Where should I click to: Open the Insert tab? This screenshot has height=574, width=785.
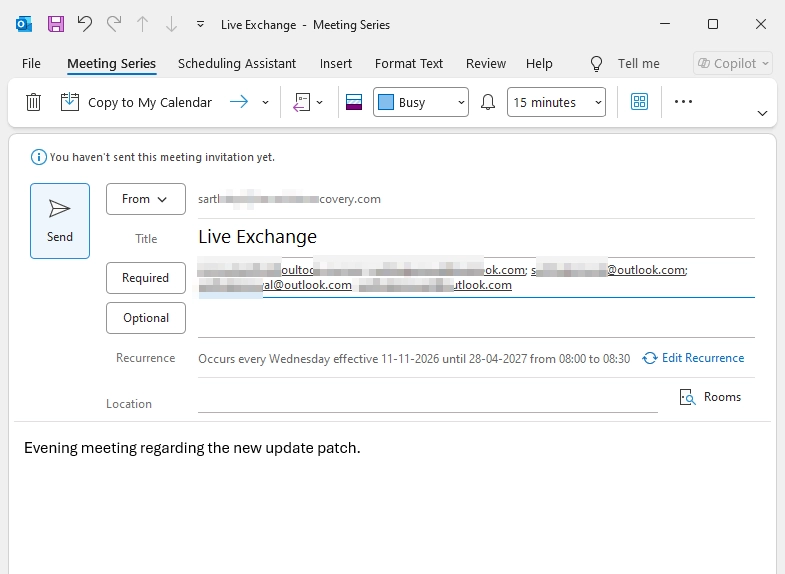335,64
